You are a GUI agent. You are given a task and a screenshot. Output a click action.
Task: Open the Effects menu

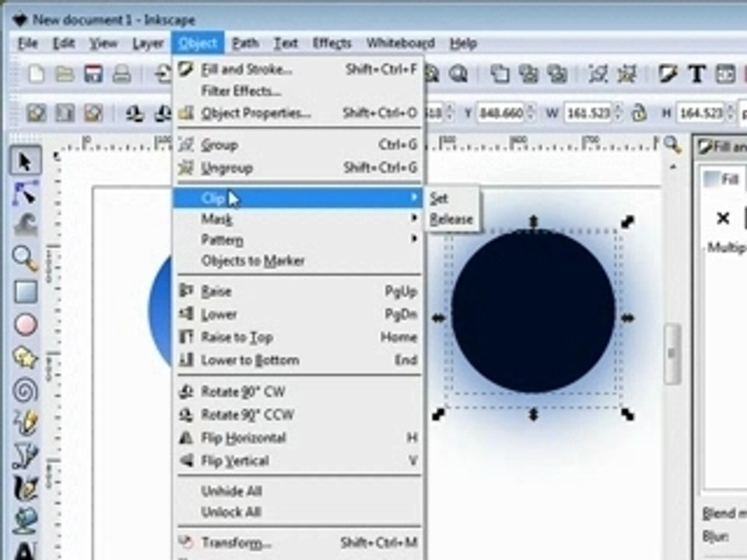[x=331, y=44]
